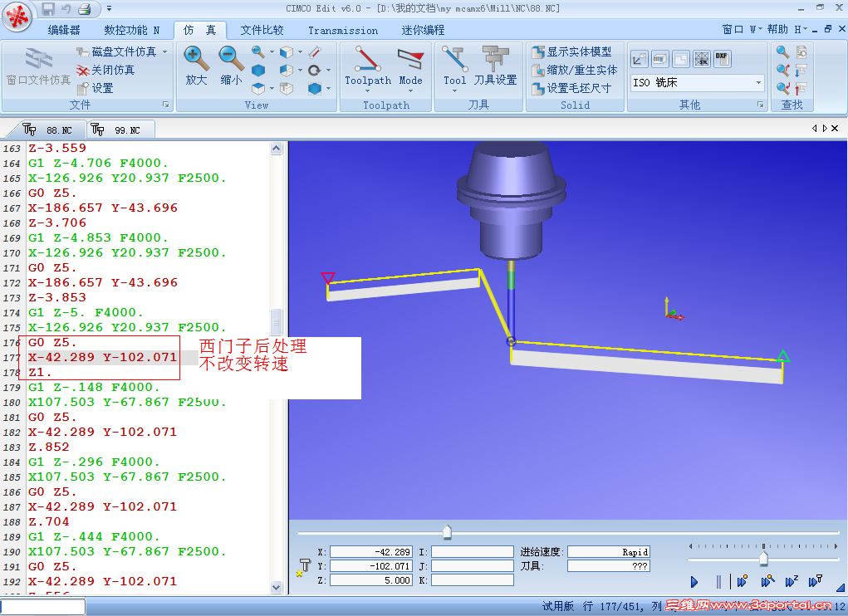Image resolution: width=848 pixels, height=616 pixels.
Task: Toggle the machine display icon in 其他 group
Action: pos(659,59)
